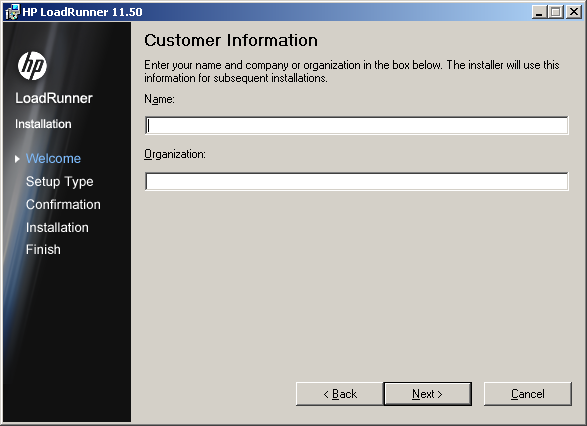Select the Finish step
Screen dimensions: 587x426
(x=43, y=249)
